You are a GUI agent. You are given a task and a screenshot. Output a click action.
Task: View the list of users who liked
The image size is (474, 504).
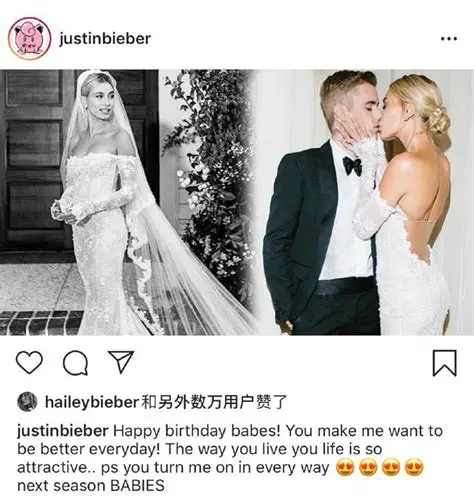pos(214,402)
